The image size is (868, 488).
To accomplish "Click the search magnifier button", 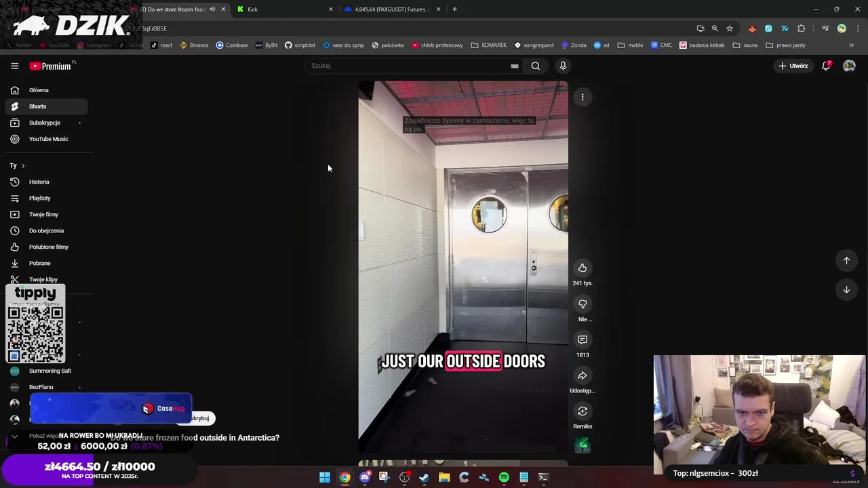I will click(536, 66).
